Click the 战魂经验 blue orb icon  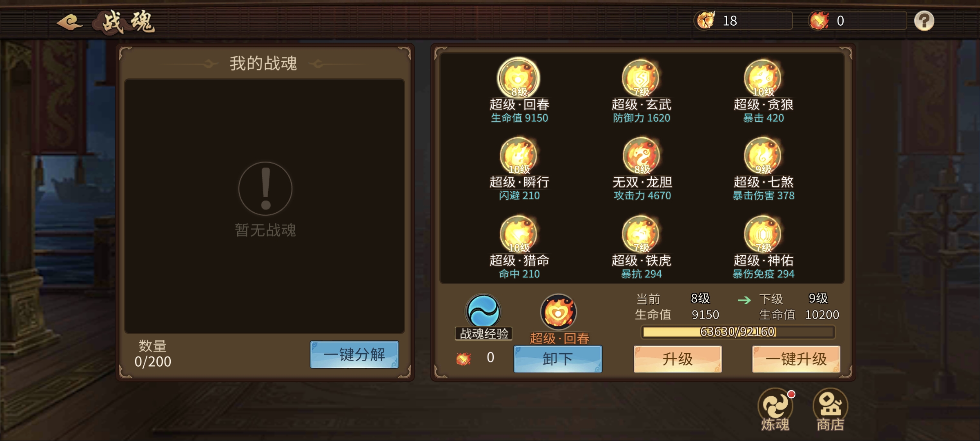point(483,312)
